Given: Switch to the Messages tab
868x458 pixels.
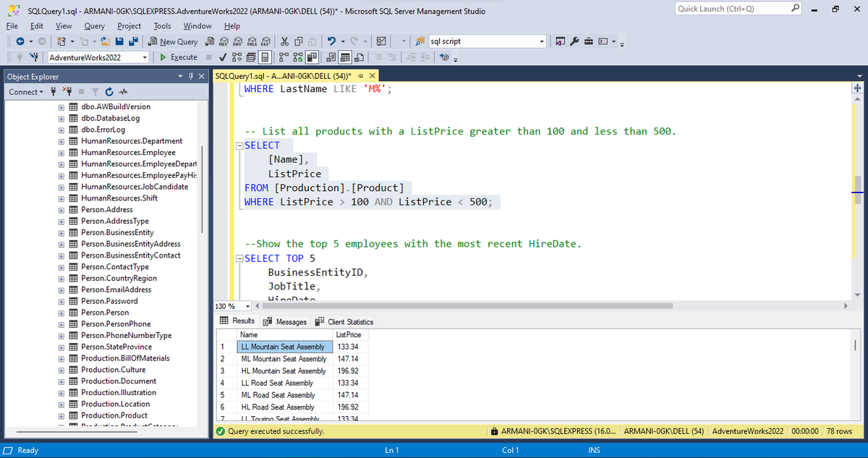Looking at the screenshot, I should [286, 321].
